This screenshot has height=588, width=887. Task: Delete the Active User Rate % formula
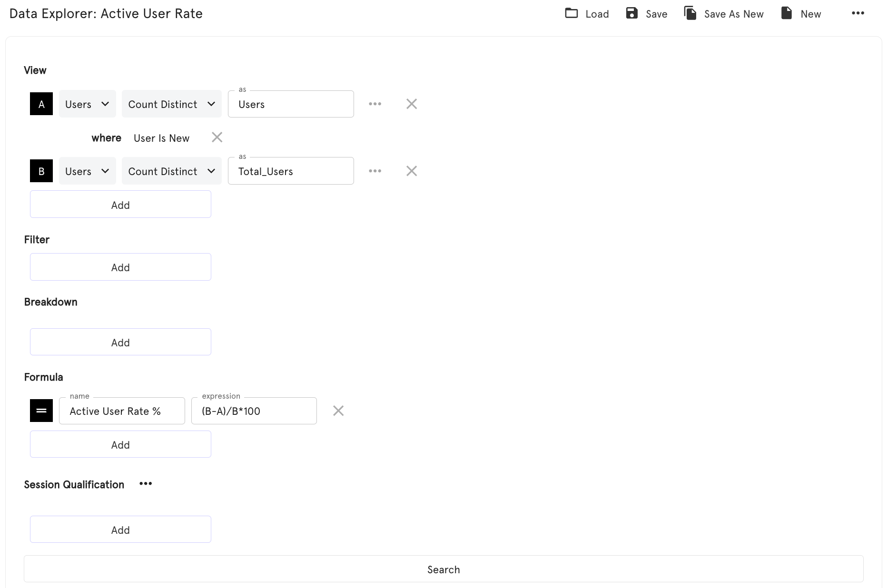[338, 411]
